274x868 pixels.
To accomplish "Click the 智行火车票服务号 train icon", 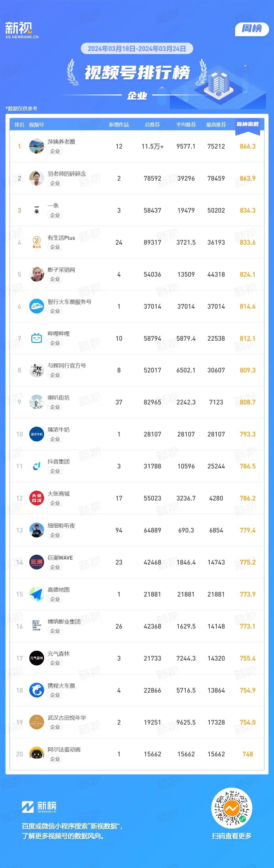I will tap(36, 306).
